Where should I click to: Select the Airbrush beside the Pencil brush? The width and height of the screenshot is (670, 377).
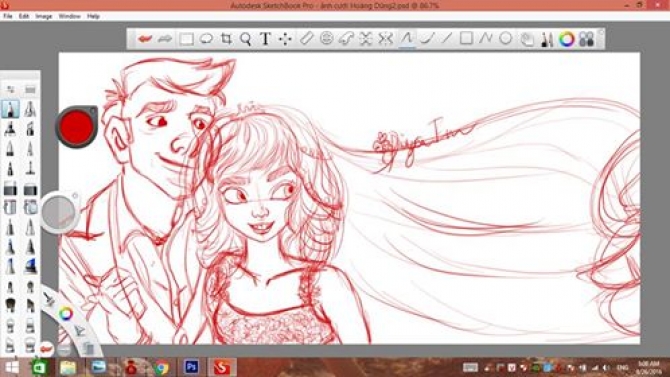point(30,109)
